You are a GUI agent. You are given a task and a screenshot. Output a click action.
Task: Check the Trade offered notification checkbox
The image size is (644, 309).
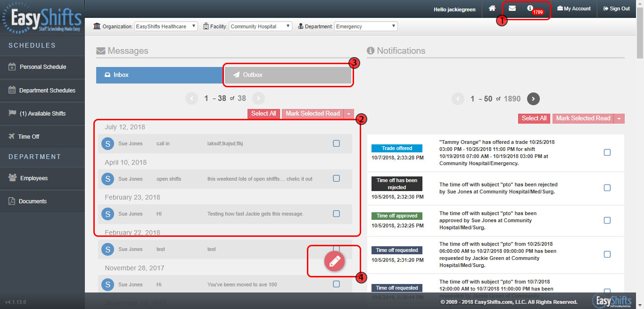click(x=607, y=152)
